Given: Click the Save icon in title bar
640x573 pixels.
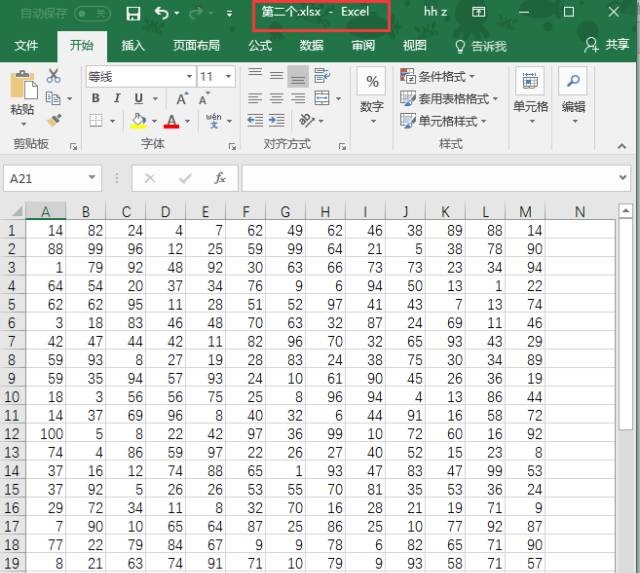Looking at the screenshot, I should pyautogui.click(x=133, y=13).
